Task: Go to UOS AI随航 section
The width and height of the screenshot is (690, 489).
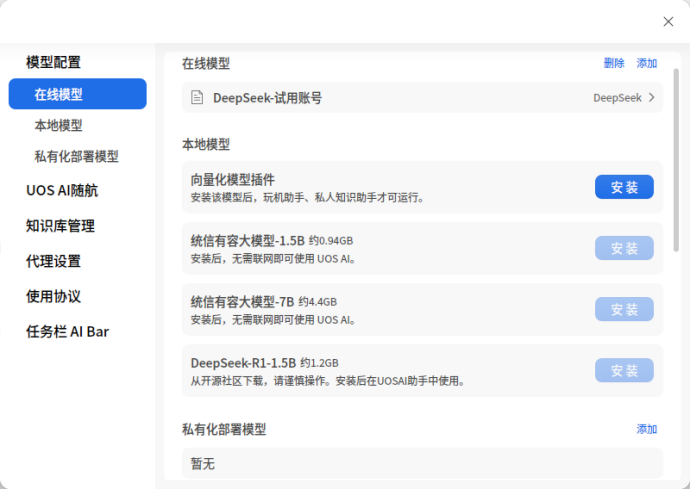Action: click(62, 191)
